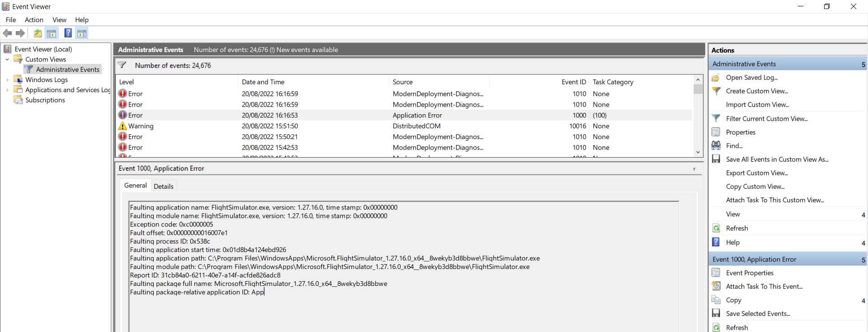The width and height of the screenshot is (868, 332).
Task: Click Import Custom View action
Action: click(x=757, y=105)
